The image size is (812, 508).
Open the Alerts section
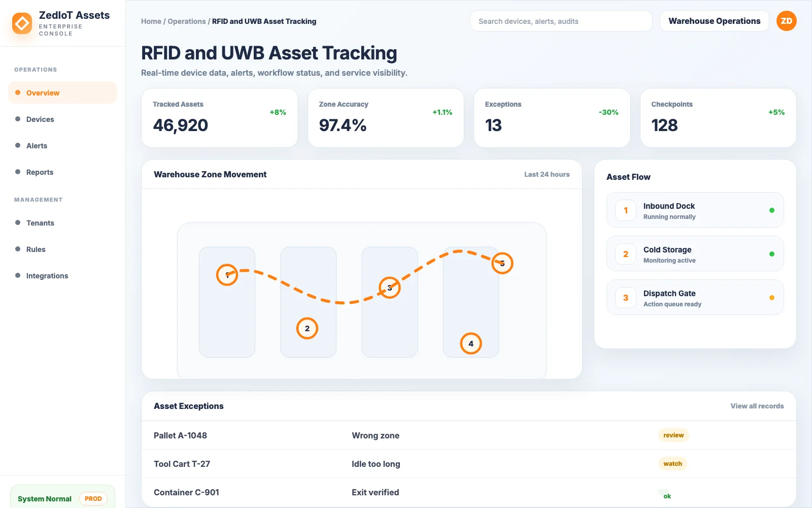pyautogui.click(x=62, y=145)
